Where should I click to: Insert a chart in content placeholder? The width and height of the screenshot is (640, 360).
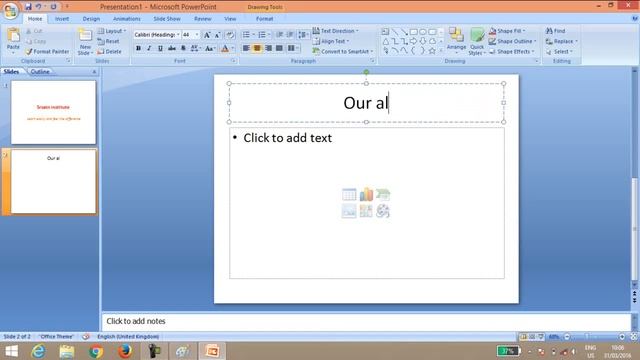[366, 194]
